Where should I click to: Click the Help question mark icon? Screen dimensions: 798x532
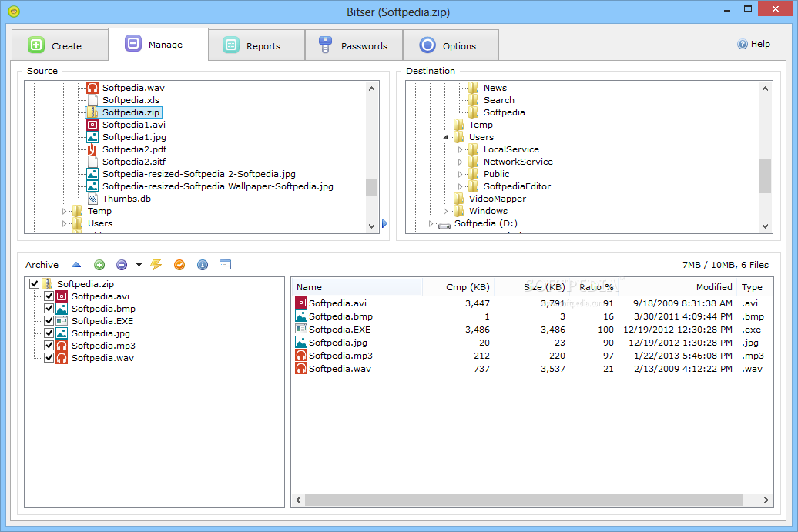(743, 44)
